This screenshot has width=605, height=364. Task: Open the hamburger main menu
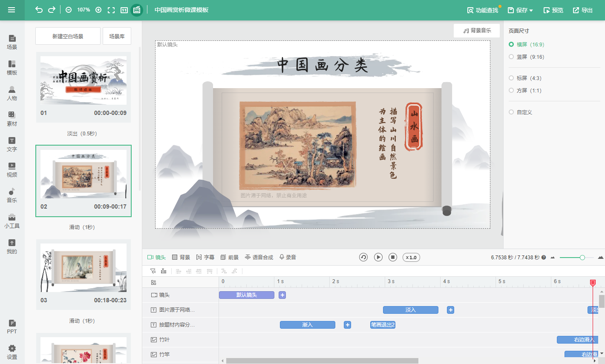(12, 10)
